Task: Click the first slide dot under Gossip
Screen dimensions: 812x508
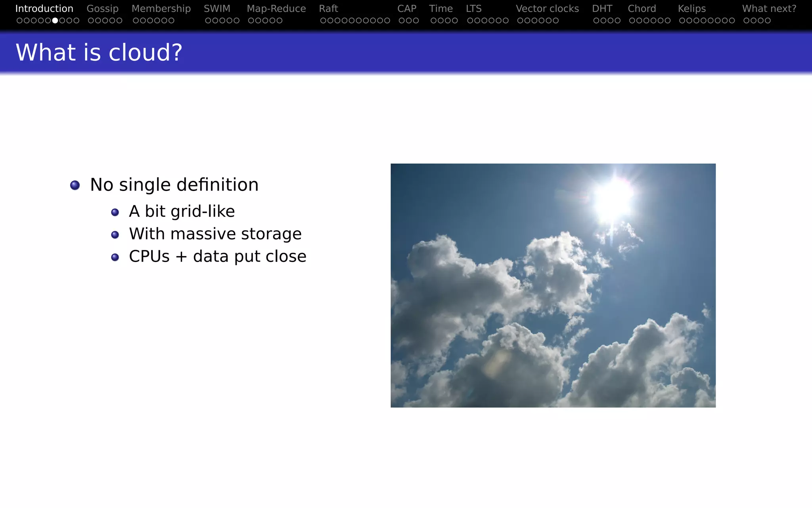Action: point(91,21)
